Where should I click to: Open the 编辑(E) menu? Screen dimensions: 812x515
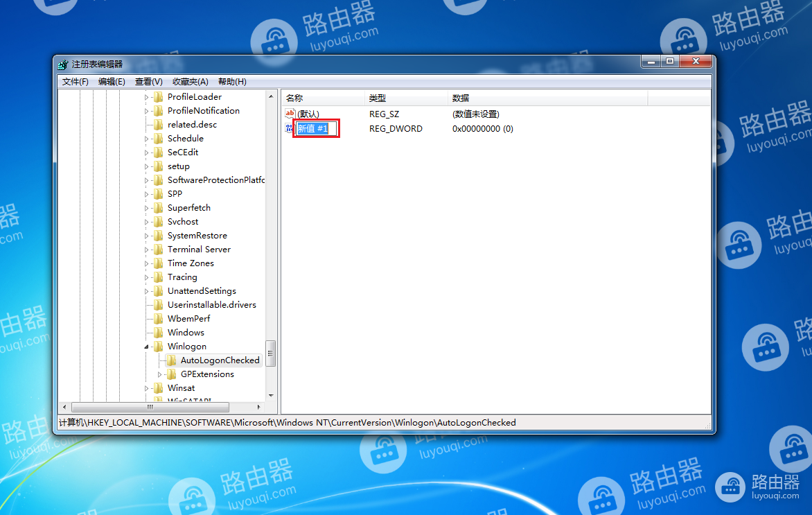(x=112, y=82)
